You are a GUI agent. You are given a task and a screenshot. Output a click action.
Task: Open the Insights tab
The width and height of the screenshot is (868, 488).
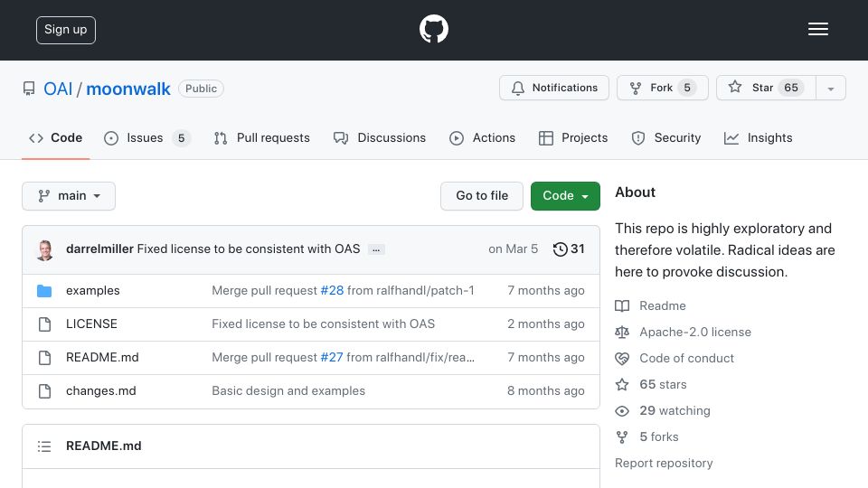click(x=758, y=137)
